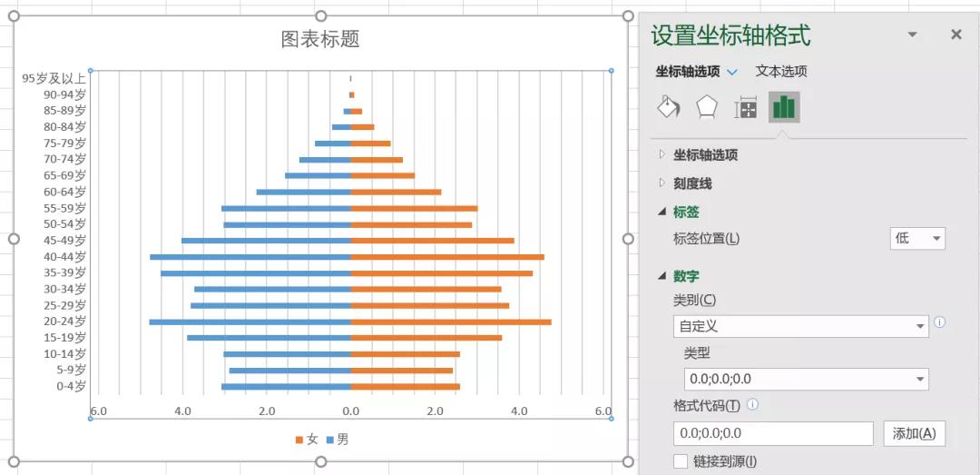Select the Axis Options bar chart icon
The image size is (980, 475).
[784, 107]
